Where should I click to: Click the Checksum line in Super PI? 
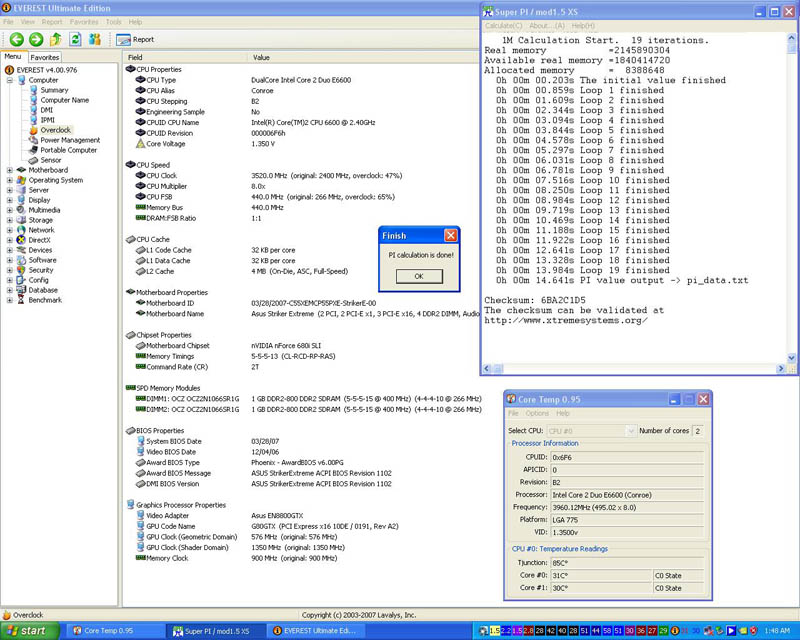pos(535,300)
